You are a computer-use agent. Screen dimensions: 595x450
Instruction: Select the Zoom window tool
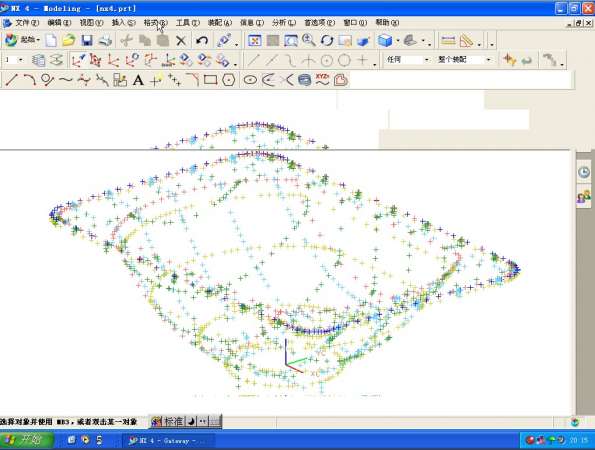tap(291, 40)
